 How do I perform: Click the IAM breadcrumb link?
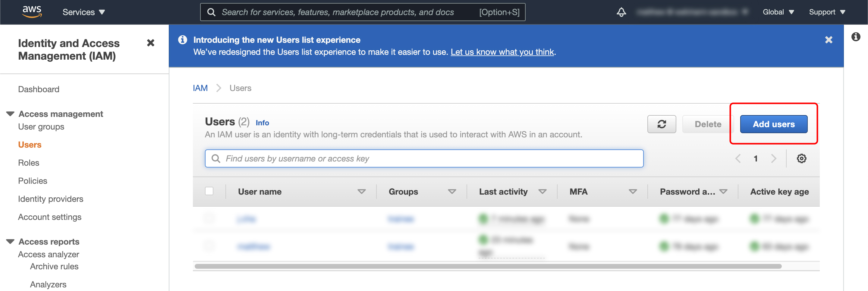pos(200,88)
